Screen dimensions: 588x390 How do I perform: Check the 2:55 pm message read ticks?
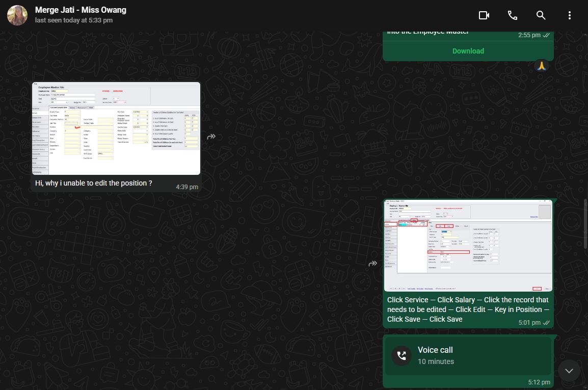(546, 35)
